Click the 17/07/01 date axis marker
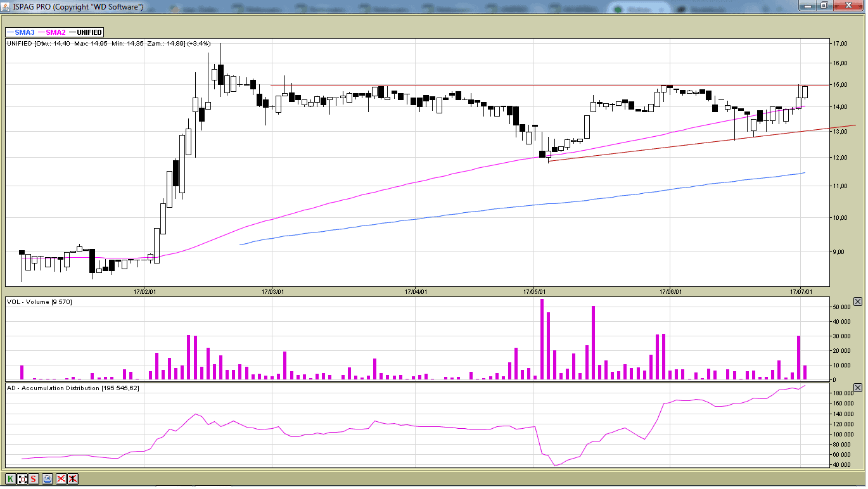The image size is (868, 489). (800, 292)
